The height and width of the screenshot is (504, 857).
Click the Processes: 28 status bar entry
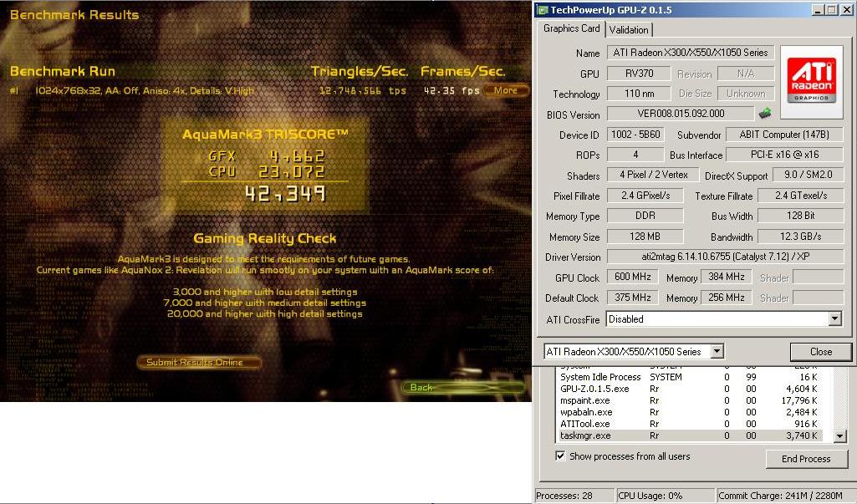pos(574,496)
